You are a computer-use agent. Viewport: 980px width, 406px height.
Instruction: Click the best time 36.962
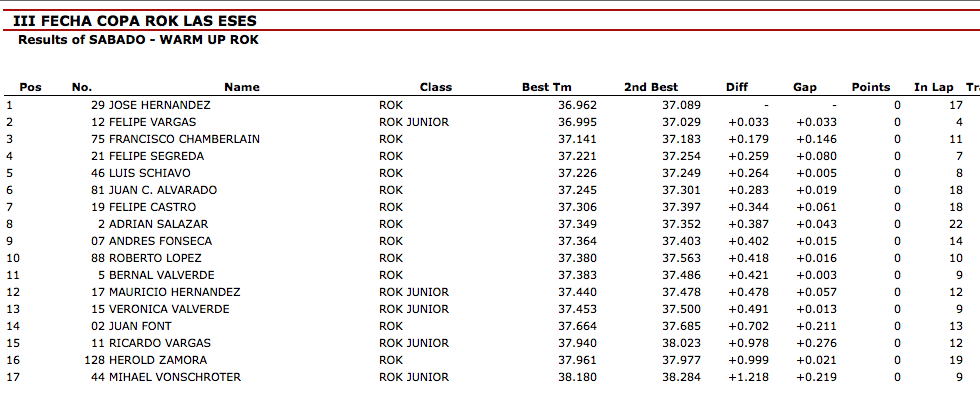[577, 105]
